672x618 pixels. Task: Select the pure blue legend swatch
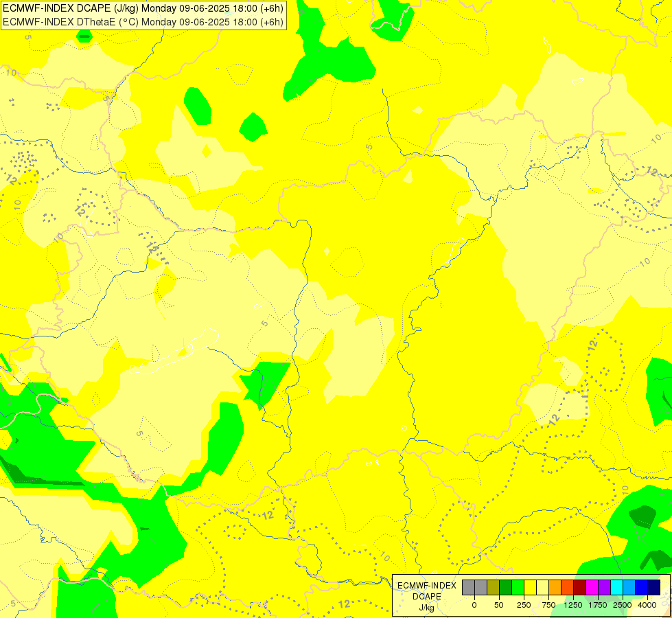642,588
